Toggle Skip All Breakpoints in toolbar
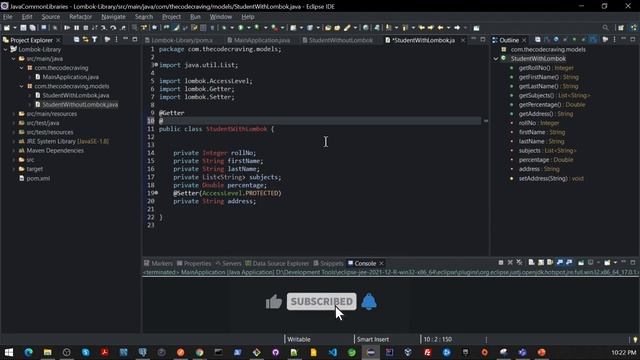640x360 pixels. (x=55, y=28)
